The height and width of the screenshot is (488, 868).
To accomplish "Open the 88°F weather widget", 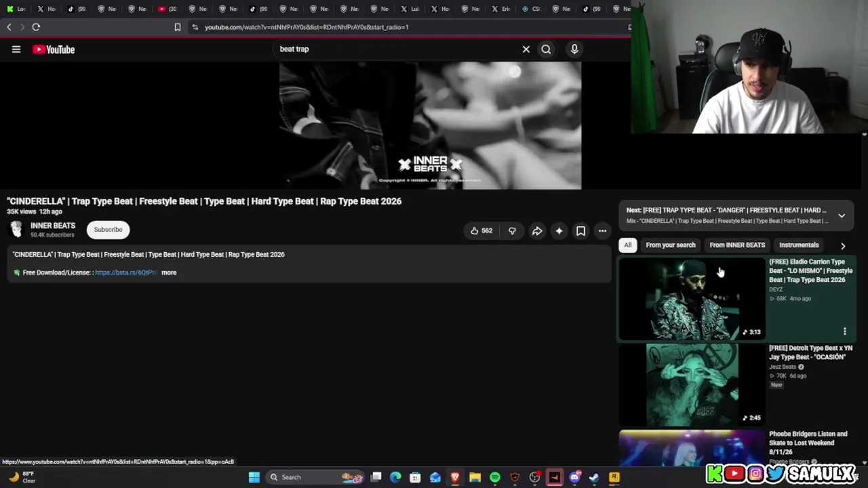I will tap(22, 477).
